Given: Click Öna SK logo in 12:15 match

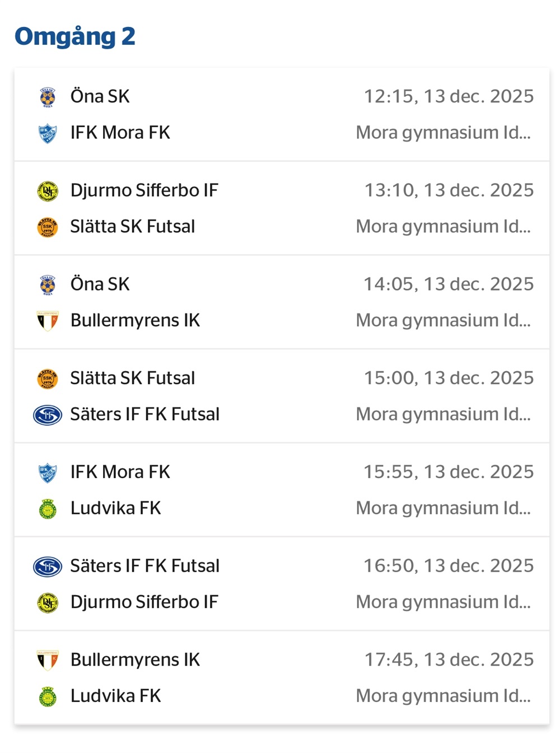Looking at the screenshot, I should tap(48, 97).
